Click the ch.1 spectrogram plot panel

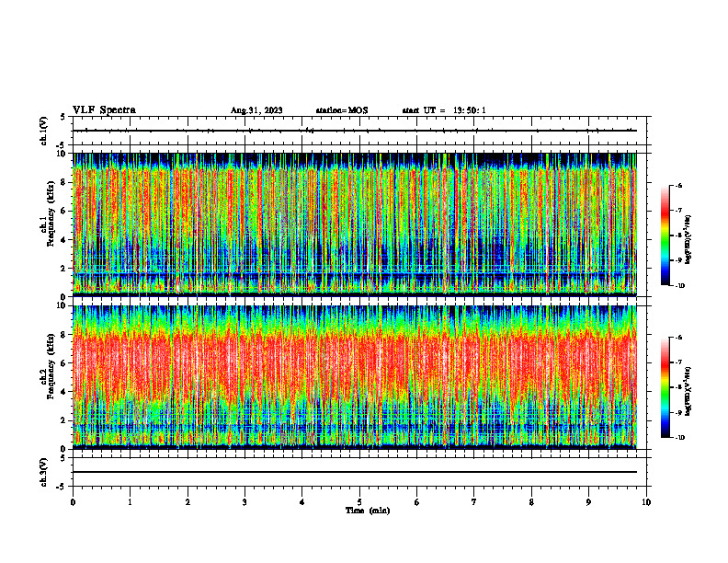355,224
